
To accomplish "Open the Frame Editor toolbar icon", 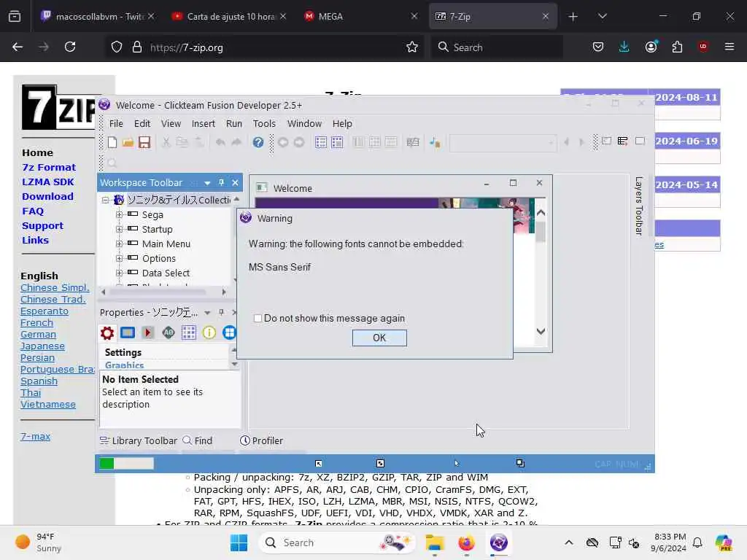I will point(337,142).
